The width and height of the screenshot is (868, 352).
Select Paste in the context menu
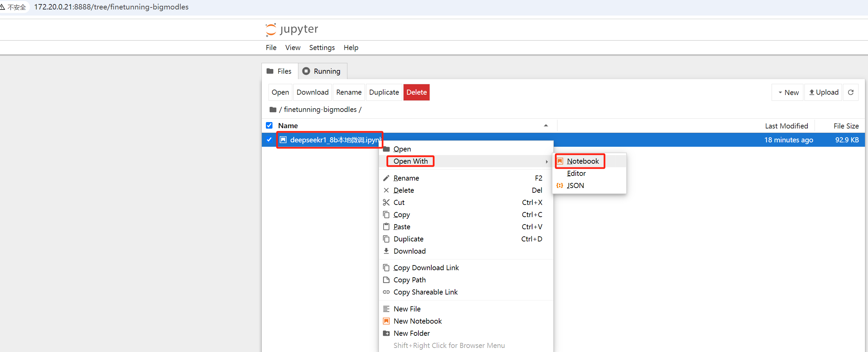(466, 227)
